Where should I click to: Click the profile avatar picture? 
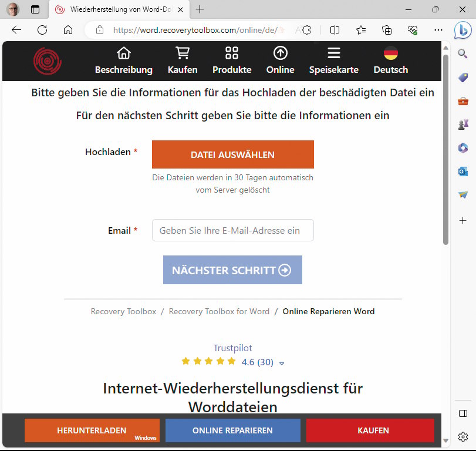[13, 9]
